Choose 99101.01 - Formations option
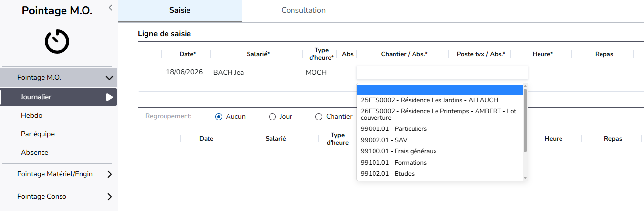 tap(439, 163)
